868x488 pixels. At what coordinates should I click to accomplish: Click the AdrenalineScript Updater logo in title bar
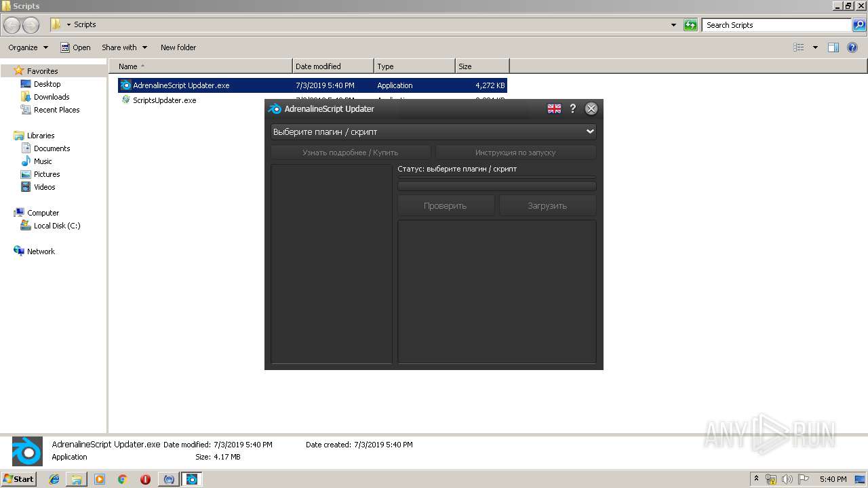(275, 108)
